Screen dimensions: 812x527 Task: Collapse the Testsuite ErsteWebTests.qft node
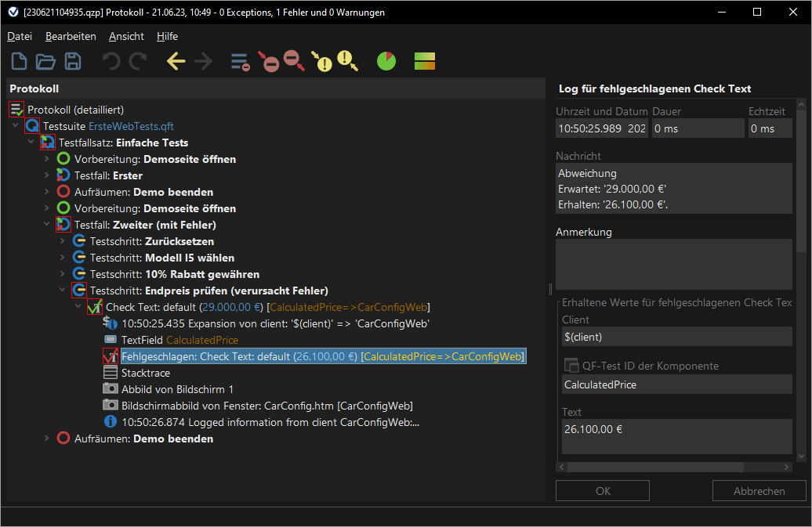pos(15,125)
